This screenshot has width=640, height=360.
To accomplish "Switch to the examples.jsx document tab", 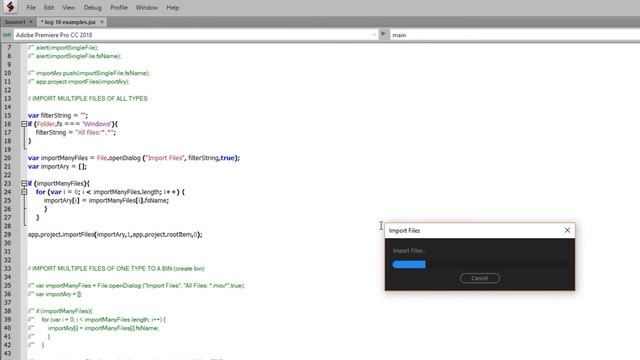I will pyautogui.click(x=68, y=22).
